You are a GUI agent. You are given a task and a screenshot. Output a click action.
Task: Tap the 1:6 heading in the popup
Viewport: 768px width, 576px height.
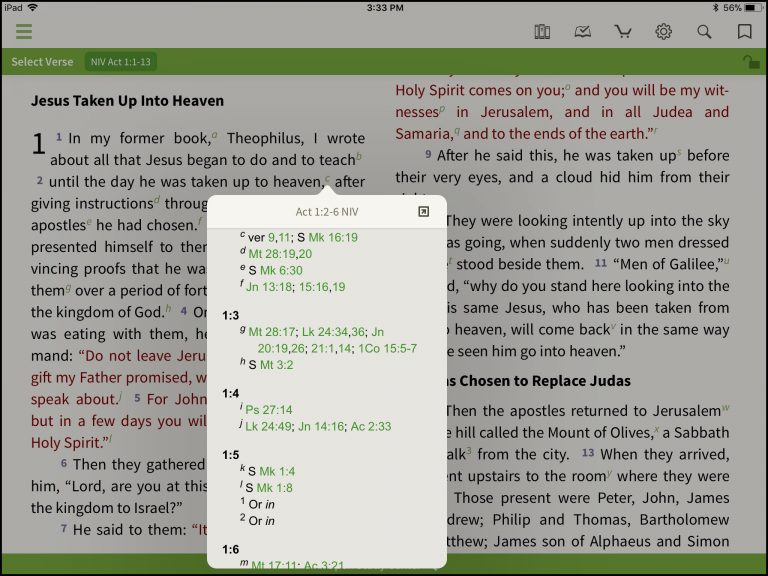(x=230, y=550)
